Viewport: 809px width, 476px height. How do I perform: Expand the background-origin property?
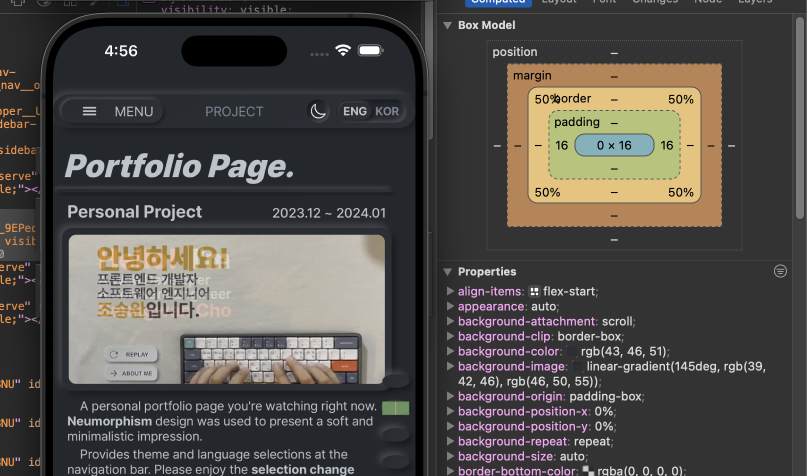[450, 396]
